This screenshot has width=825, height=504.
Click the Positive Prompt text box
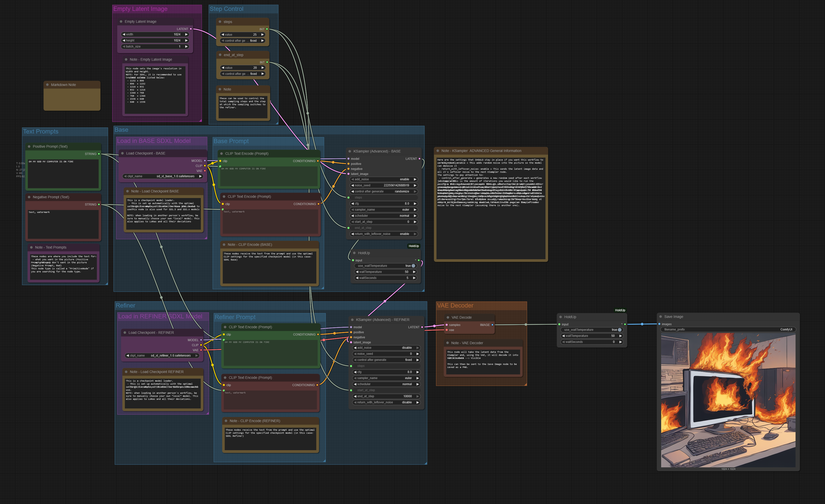coord(63,173)
